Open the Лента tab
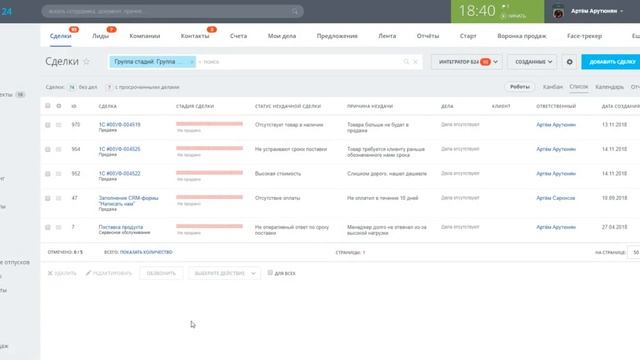The height and width of the screenshot is (360, 640). tap(387, 36)
